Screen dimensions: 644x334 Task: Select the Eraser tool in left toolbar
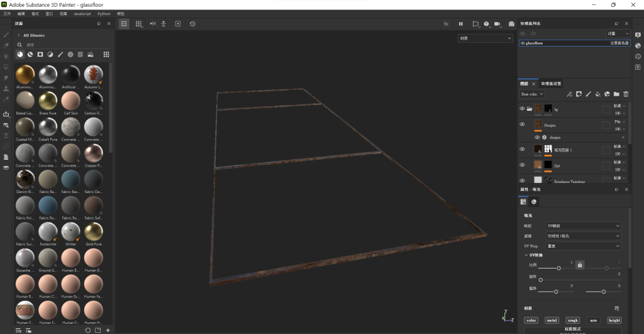pos(6,45)
